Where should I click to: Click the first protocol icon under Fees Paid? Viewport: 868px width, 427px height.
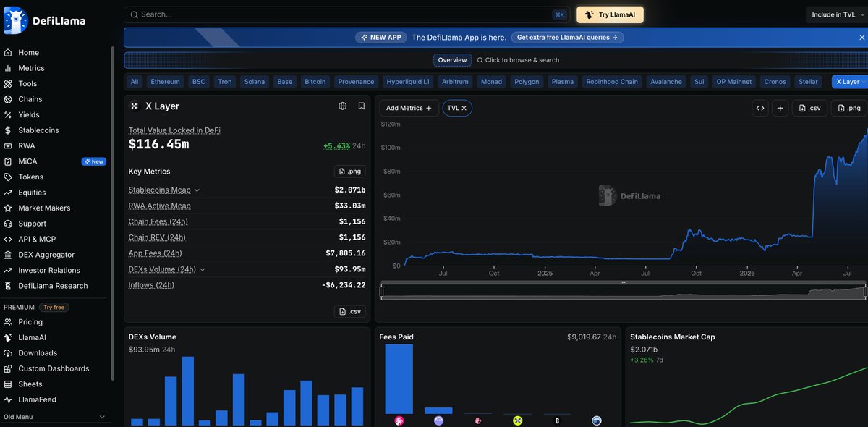pos(399,420)
